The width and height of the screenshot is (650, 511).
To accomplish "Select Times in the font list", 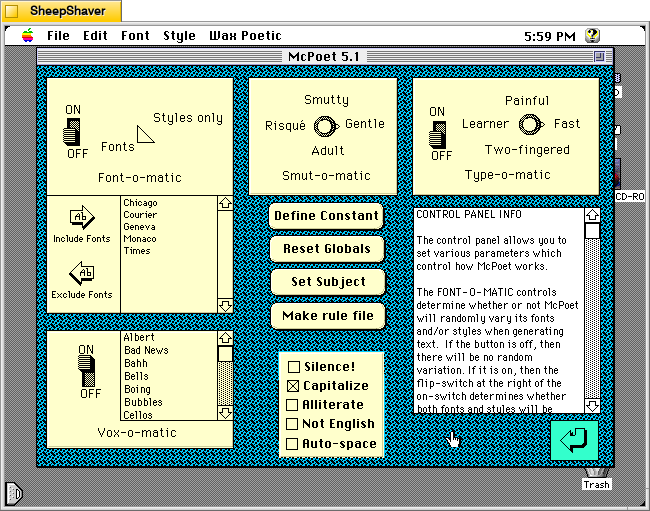I will pyautogui.click(x=169, y=251).
